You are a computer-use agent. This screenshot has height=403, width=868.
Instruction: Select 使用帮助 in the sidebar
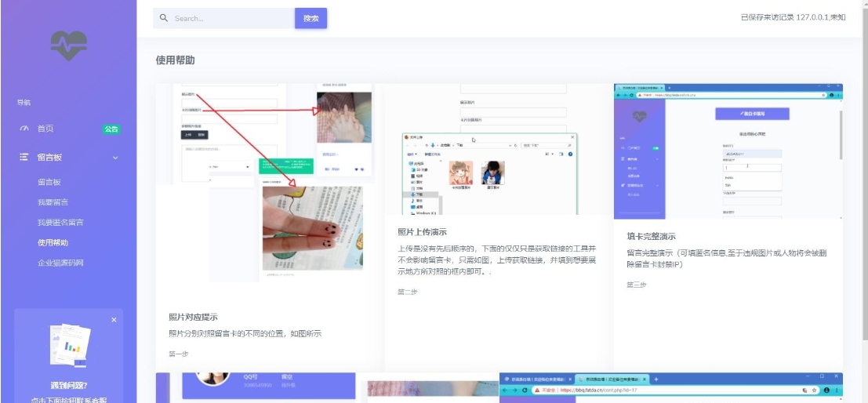point(53,243)
